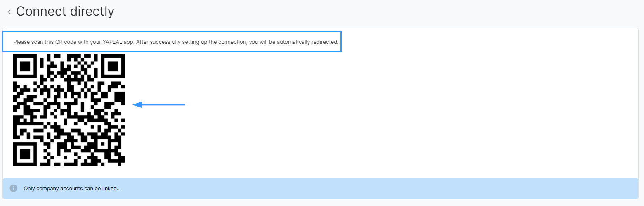Click the light blue information banner background
Viewport: 644px width, 206px height.
(320, 189)
